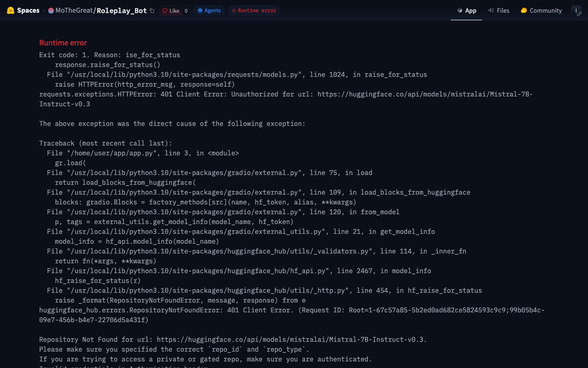Click the link icon below the options menu

click(579, 14)
